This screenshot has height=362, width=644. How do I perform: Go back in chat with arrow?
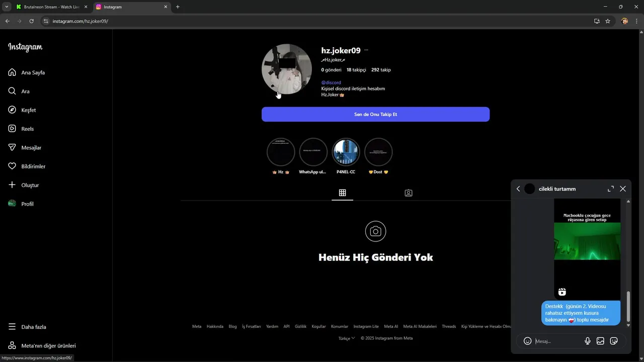pos(518,189)
